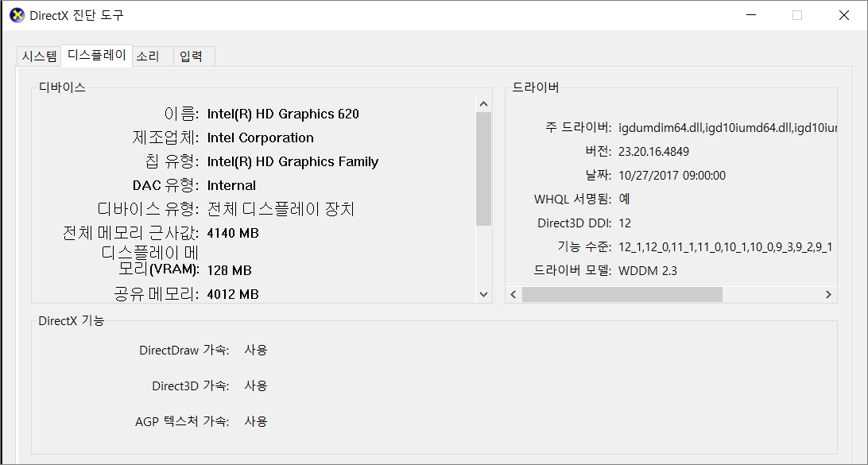
Task: Click driver panel scroll left arrow
Action: pyautogui.click(x=513, y=294)
